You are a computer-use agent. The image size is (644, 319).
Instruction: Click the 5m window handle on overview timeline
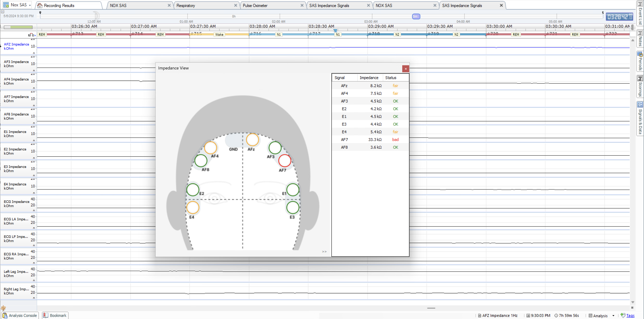[x=416, y=16]
